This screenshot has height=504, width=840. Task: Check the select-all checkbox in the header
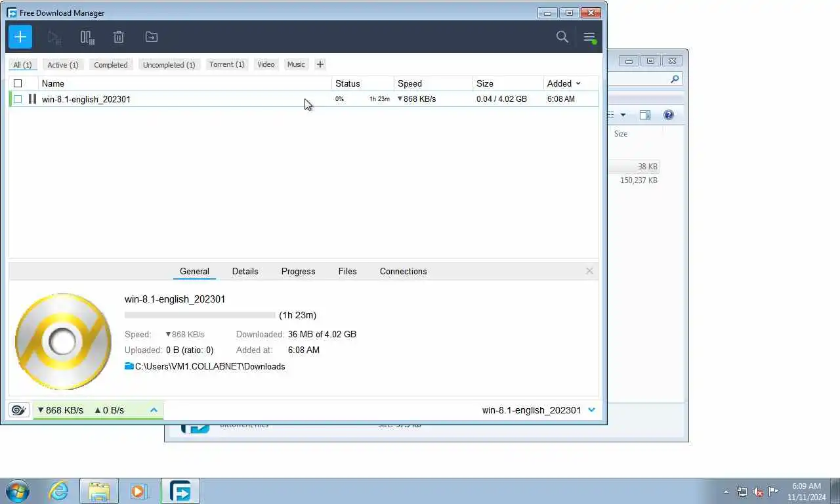[18, 83]
